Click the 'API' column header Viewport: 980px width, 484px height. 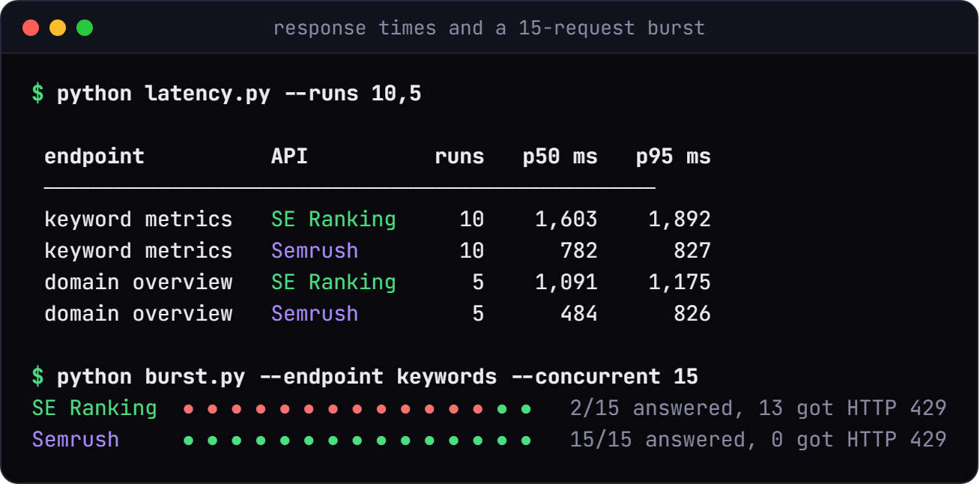click(x=289, y=156)
